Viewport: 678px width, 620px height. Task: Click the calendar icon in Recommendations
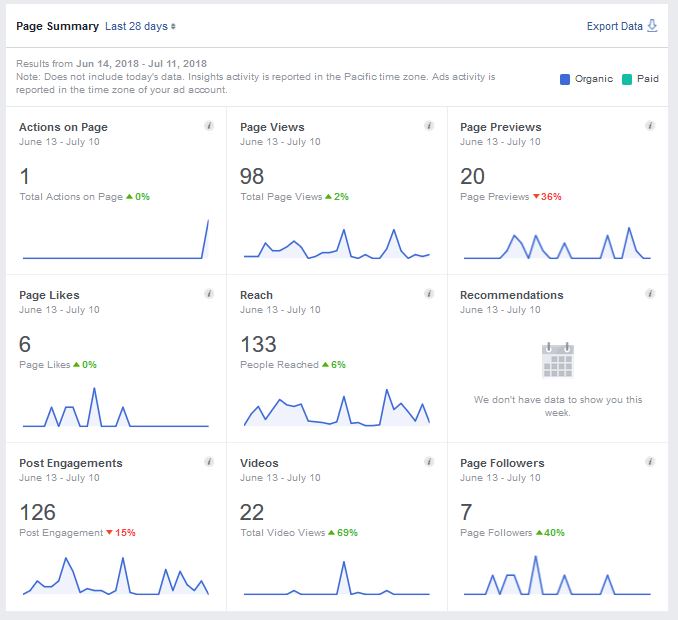558,361
